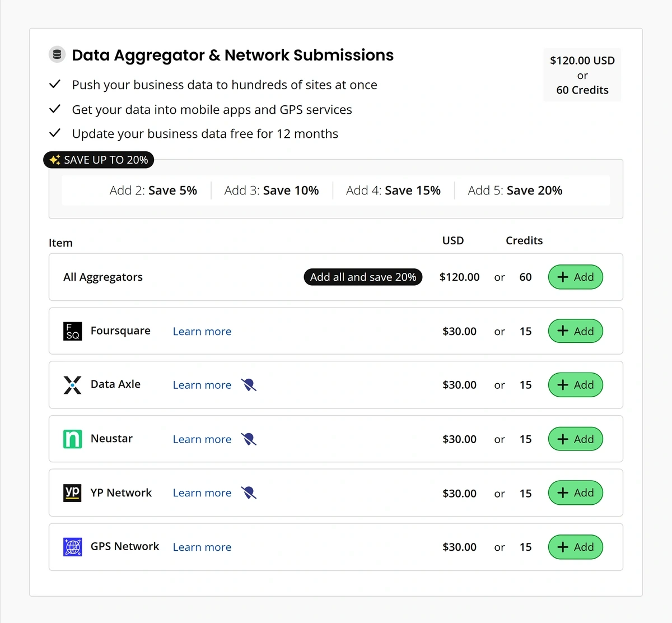
Task: Click the 'Neustar' name text
Action: (x=111, y=439)
